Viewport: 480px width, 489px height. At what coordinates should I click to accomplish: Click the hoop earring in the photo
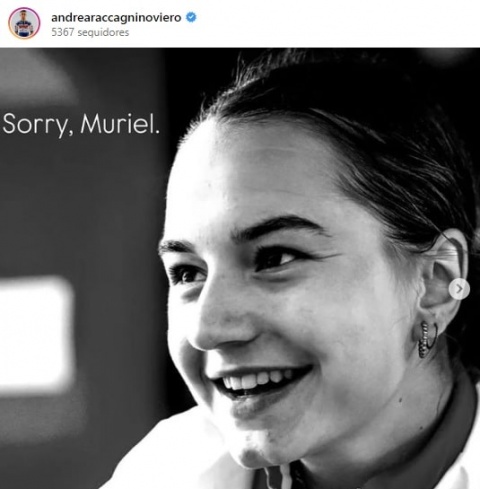[x=428, y=339]
